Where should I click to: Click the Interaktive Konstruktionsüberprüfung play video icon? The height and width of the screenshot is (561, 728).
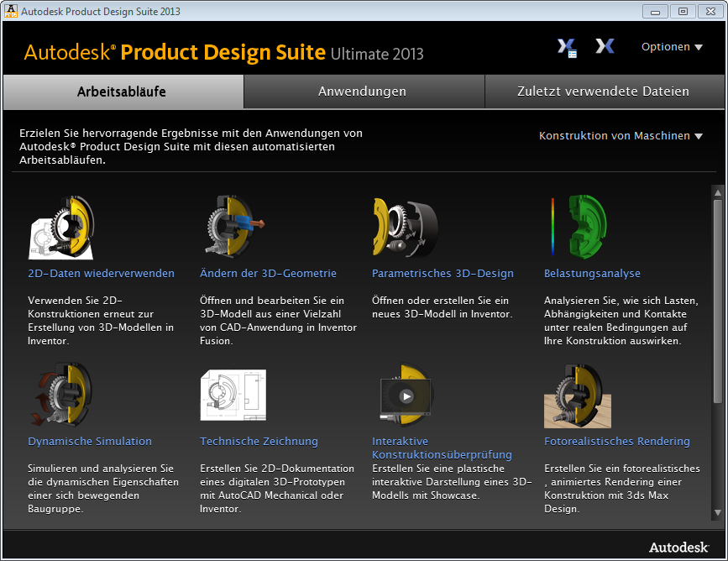[x=406, y=395]
